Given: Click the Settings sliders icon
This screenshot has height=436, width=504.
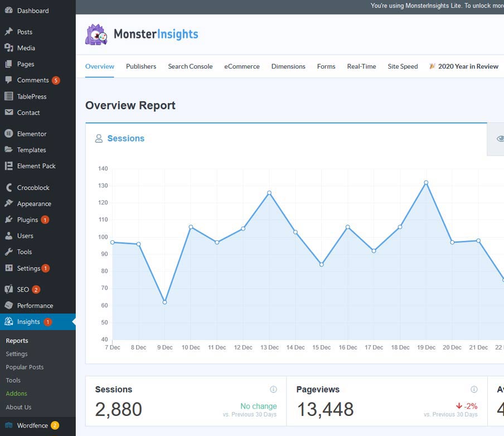Looking at the screenshot, I should (x=9, y=268).
